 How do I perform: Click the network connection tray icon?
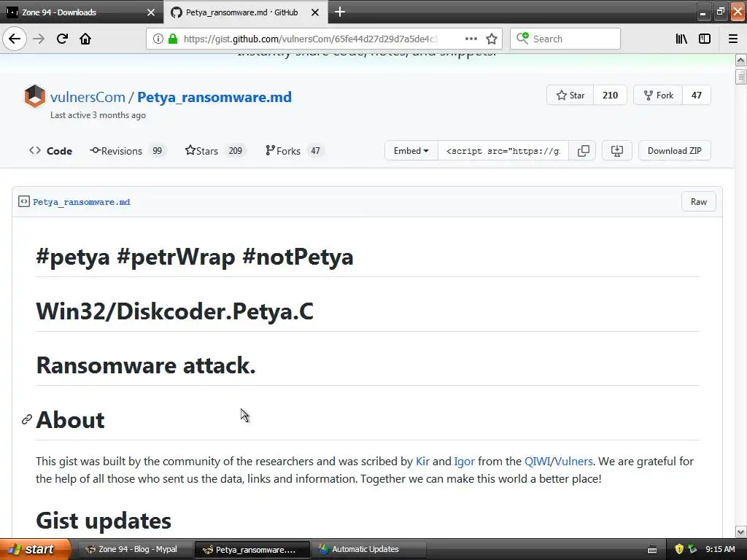pos(692,549)
